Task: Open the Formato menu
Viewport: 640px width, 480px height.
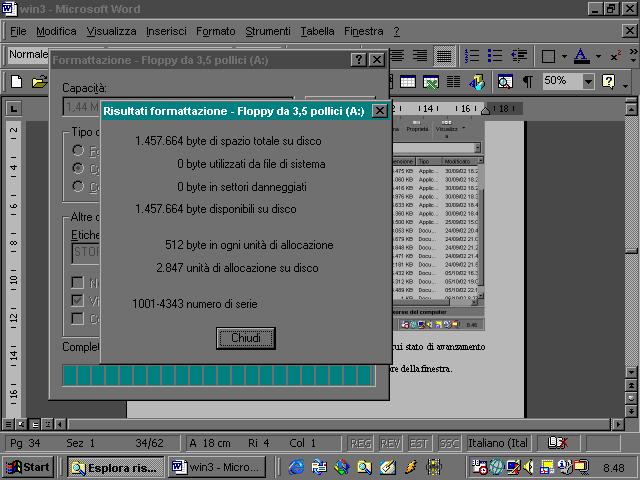Action: pyautogui.click(x=215, y=31)
